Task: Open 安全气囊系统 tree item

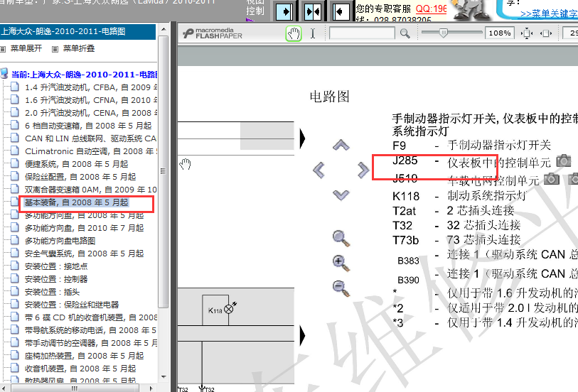Action: 84,254
